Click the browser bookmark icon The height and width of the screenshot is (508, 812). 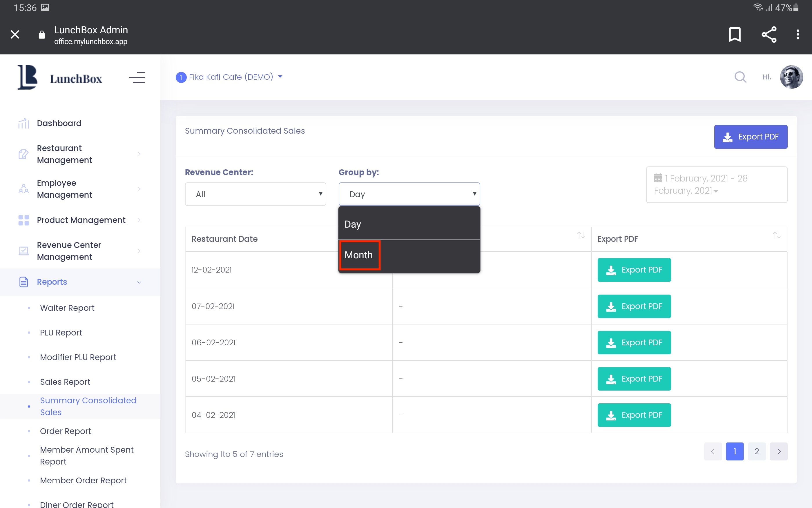coord(734,34)
